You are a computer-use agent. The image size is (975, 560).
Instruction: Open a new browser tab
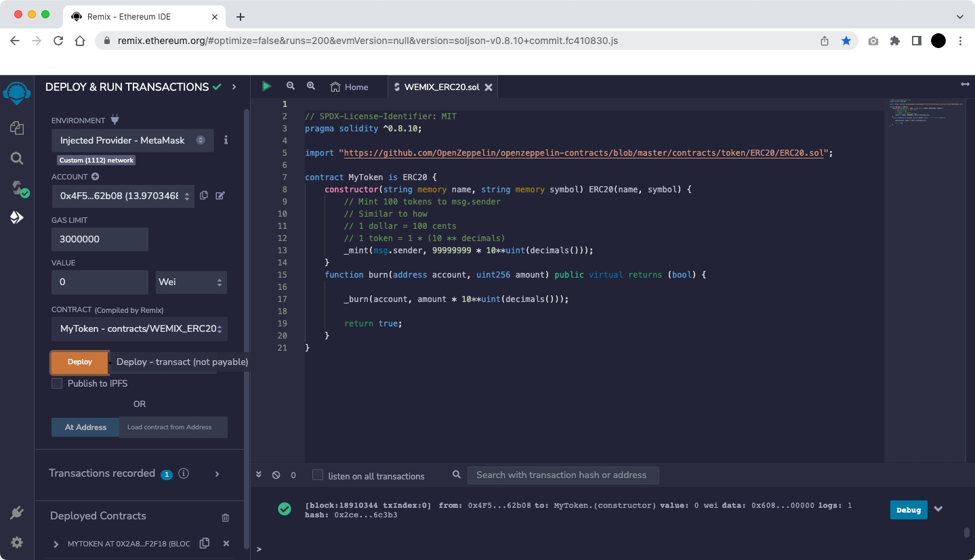pos(241,16)
